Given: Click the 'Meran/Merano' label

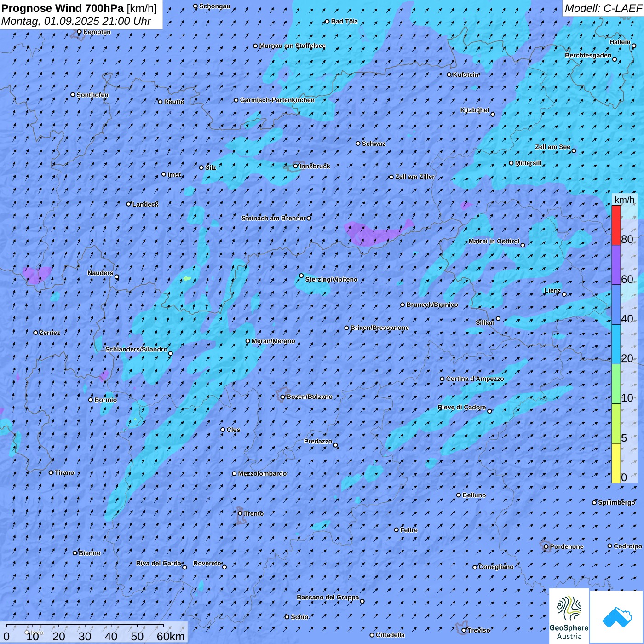Looking at the screenshot, I should pyautogui.click(x=273, y=341).
